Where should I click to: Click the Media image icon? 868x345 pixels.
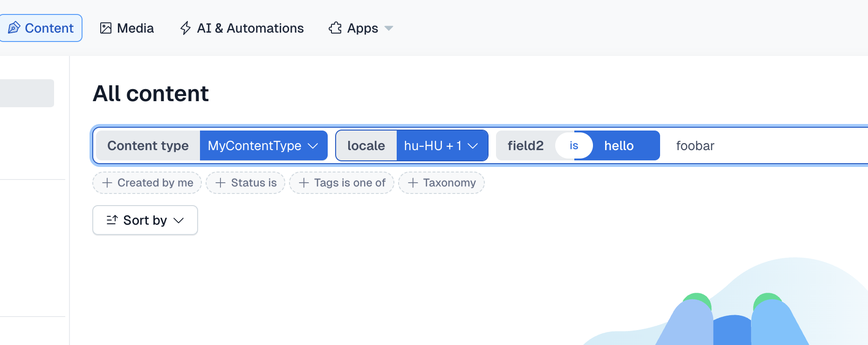[106, 28]
